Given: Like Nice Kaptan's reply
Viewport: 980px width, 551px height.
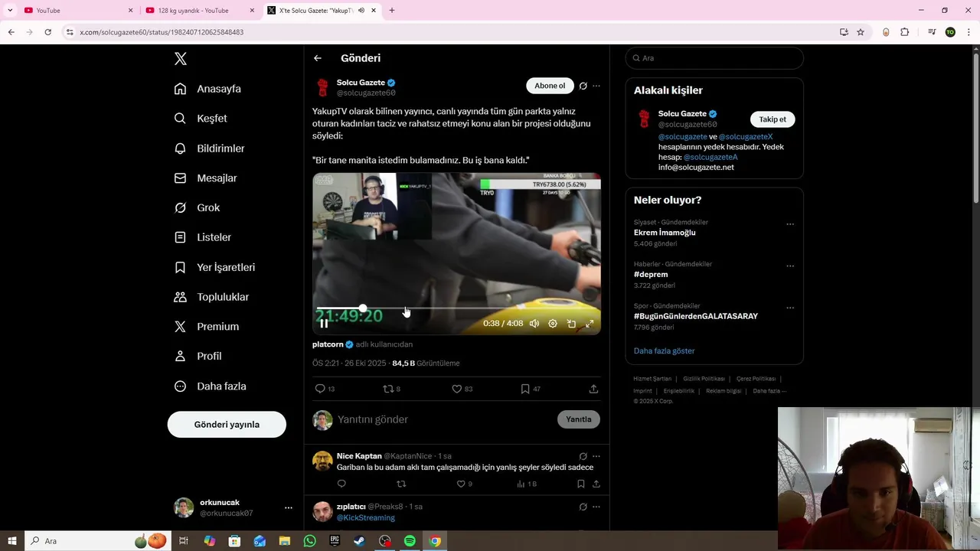Looking at the screenshot, I should pyautogui.click(x=461, y=484).
